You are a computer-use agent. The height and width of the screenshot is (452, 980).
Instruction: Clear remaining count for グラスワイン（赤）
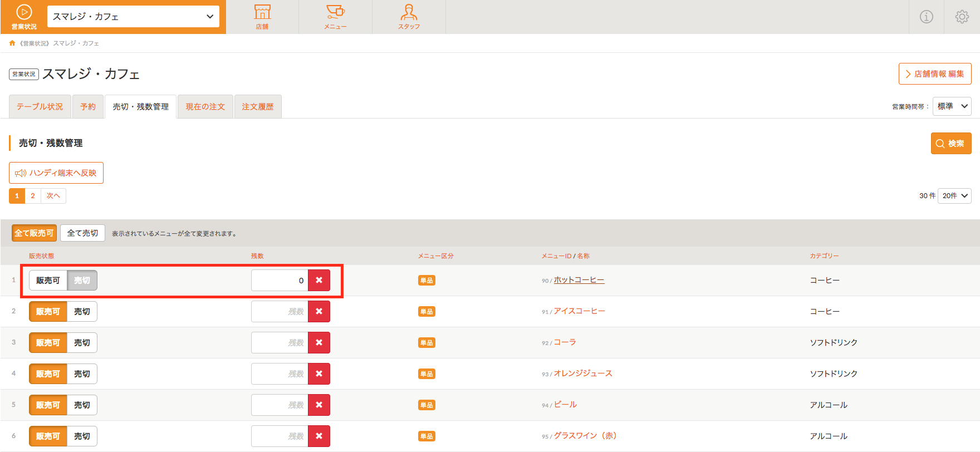click(319, 436)
